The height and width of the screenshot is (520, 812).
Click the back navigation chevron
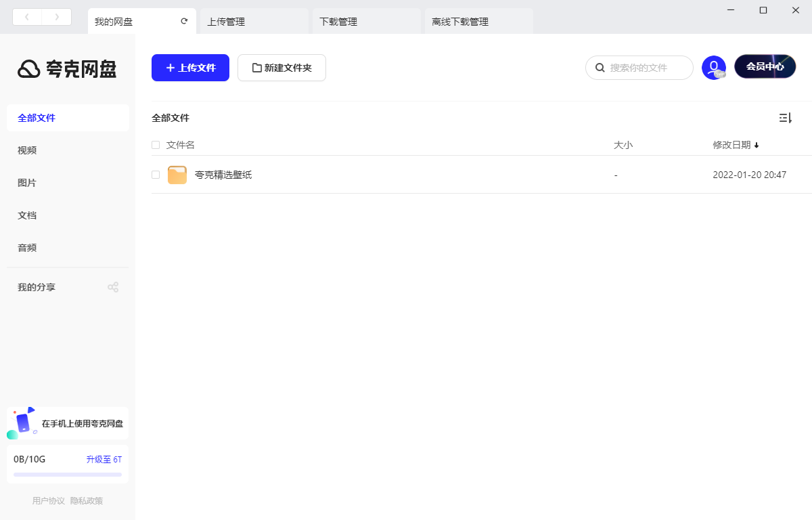pyautogui.click(x=27, y=16)
